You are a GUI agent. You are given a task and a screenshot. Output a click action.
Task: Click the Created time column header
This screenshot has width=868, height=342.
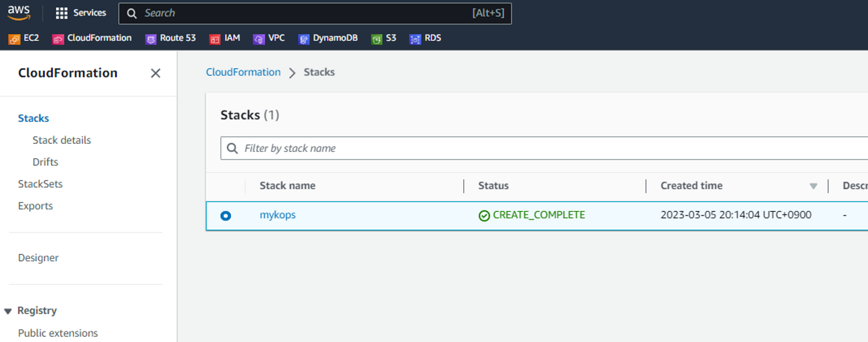(691, 186)
